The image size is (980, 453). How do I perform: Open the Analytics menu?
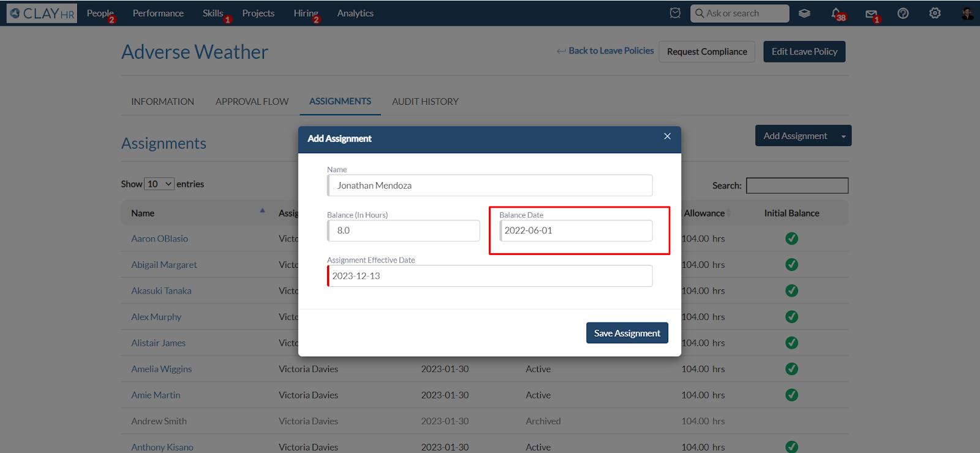click(355, 13)
